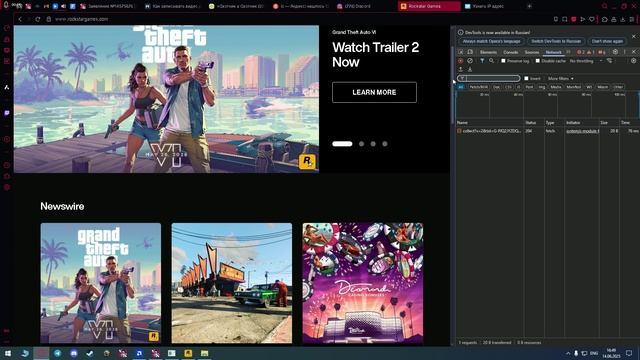
Task: Select the Network tab
Action: pyautogui.click(x=554, y=52)
